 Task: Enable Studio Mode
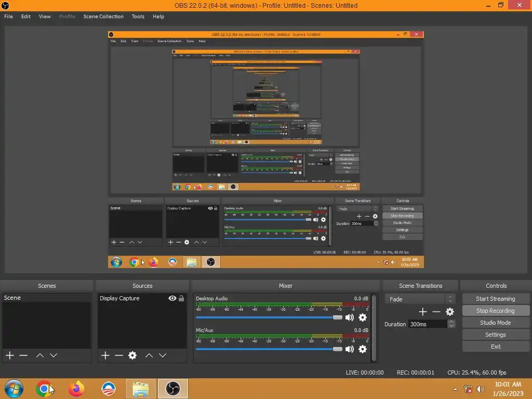point(496,322)
